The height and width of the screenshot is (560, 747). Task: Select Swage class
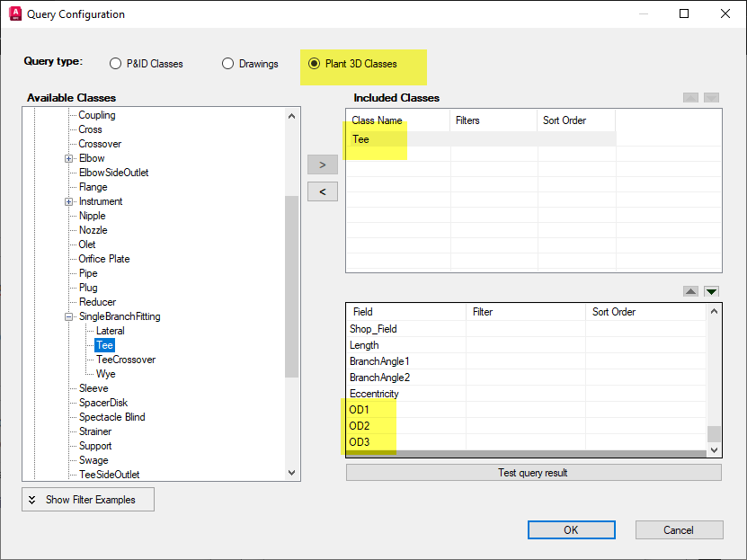tap(93, 460)
